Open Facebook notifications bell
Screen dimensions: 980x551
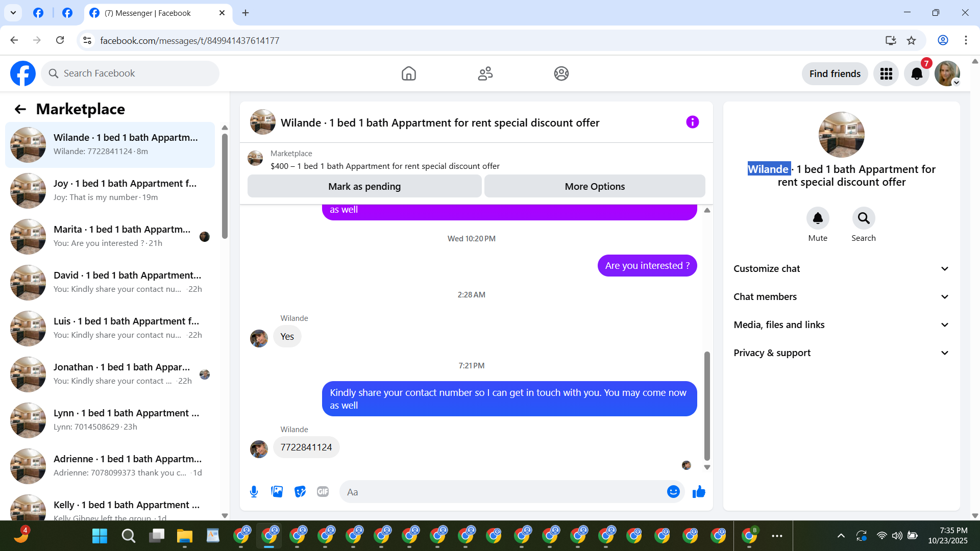point(917,74)
